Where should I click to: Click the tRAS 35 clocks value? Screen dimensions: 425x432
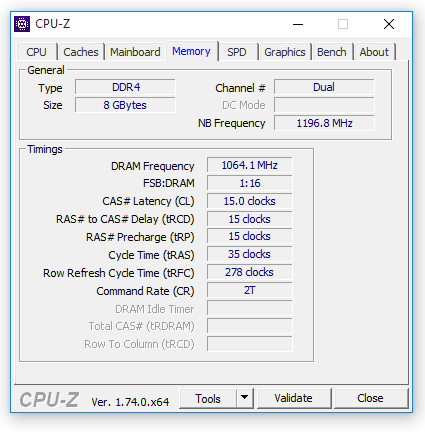pos(249,254)
